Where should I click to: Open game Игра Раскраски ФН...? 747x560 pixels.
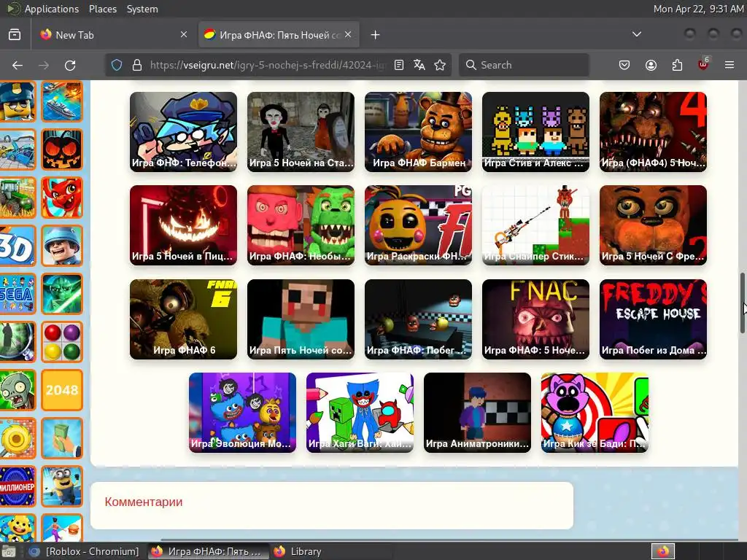(418, 225)
